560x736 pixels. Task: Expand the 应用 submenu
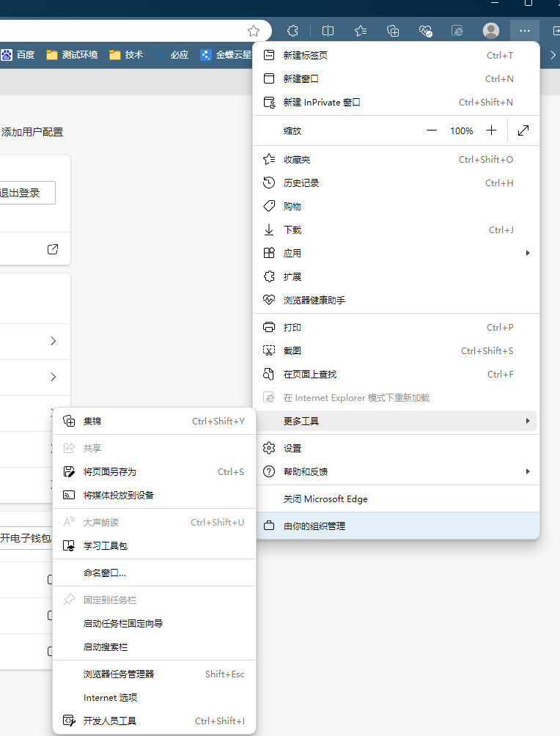point(396,254)
